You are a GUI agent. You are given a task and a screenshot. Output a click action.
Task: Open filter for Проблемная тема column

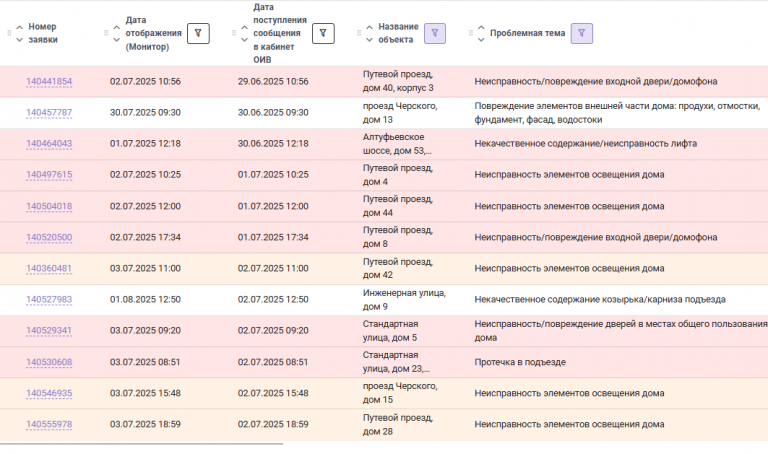pos(582,33)
